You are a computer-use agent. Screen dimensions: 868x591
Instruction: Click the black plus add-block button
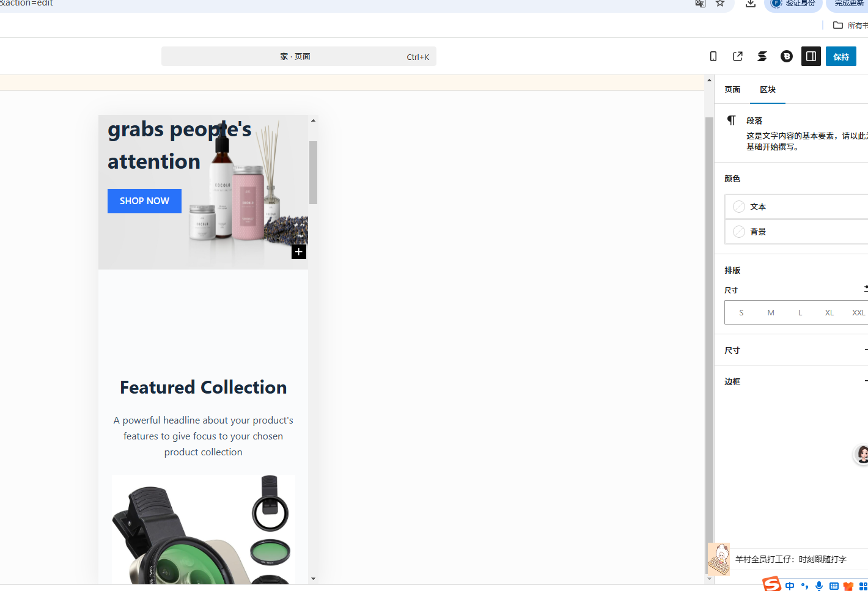click(x=299, y=252)
